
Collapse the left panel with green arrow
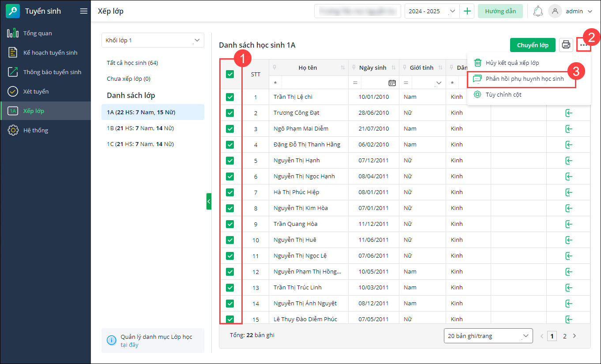click(209, 201)
